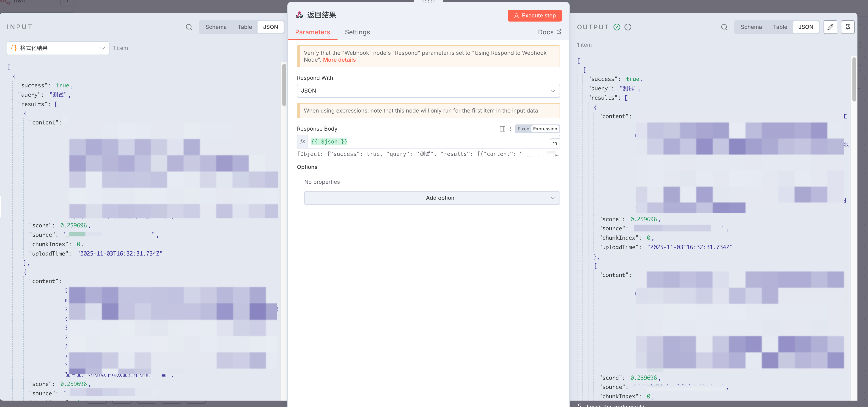Switch Response Body to Expression mode
Image resolution: width=868 pixels, height=407 pixels.
click(545, 129)
